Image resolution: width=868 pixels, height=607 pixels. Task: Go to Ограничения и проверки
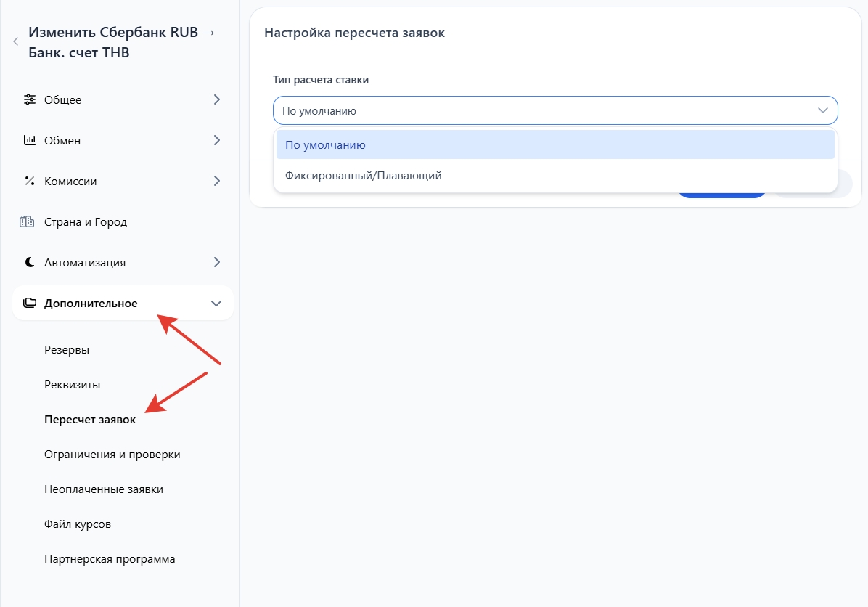click(x=112, y=455)
